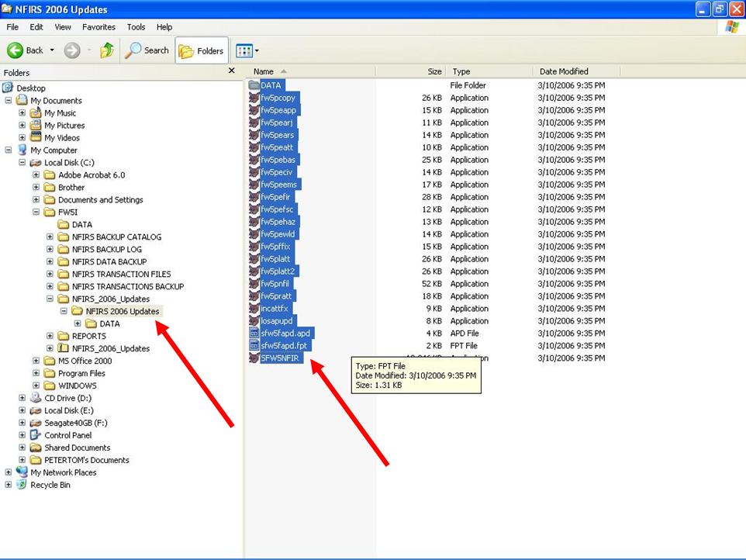Viewport: 746px width, 560px height.
Task: Sort files by Size column header
Action: (419, 71)
